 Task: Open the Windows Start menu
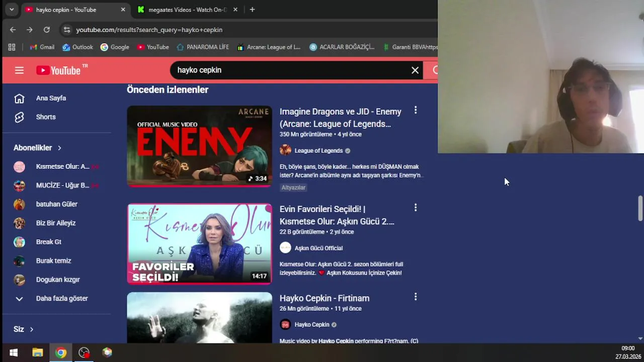pos(14,352)
